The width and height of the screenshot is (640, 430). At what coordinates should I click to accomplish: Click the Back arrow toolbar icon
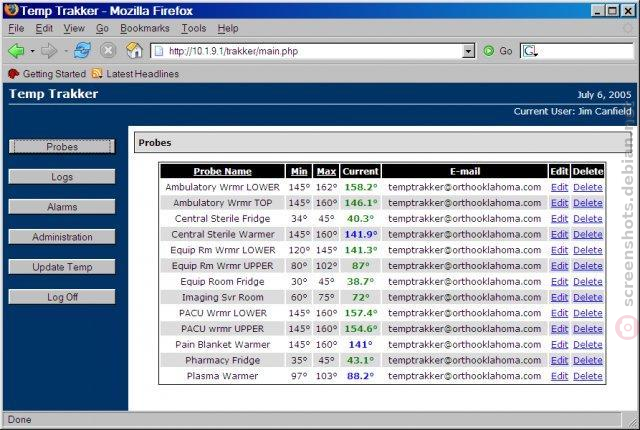tap(16, 51)
